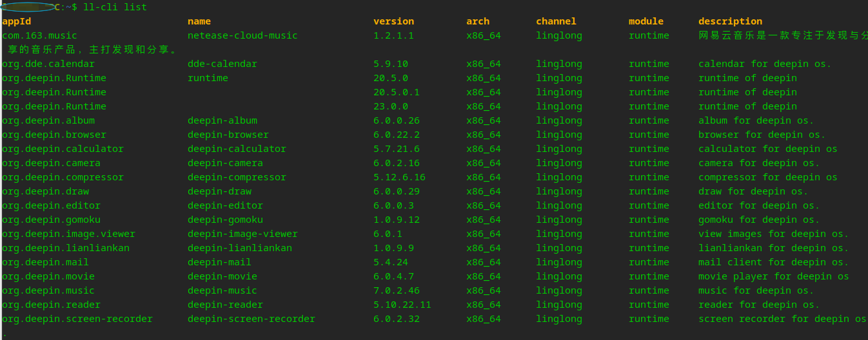
Task: Click the "channel" column header
Action: click(556, 21)
